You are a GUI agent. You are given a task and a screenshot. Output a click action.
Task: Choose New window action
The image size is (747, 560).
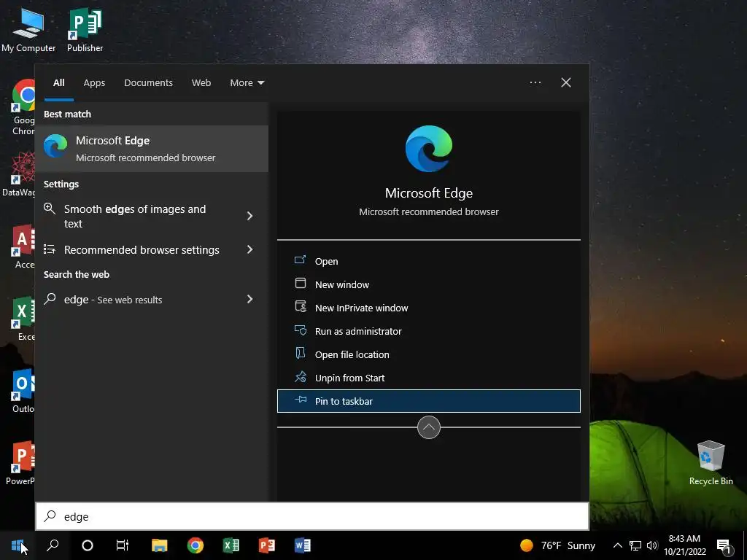pyautogui.click(x=429, y=284)
